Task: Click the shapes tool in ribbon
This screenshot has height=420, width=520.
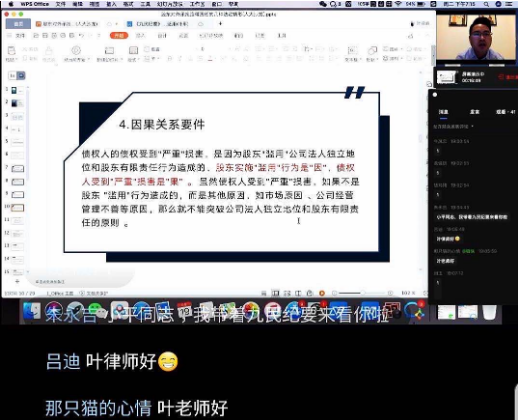Action: (x=372, y=51)
